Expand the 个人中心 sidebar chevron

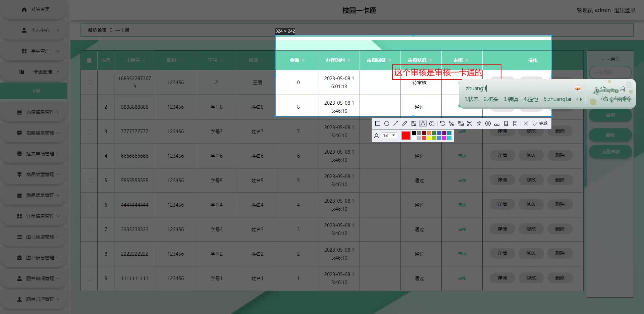(58, 30)
